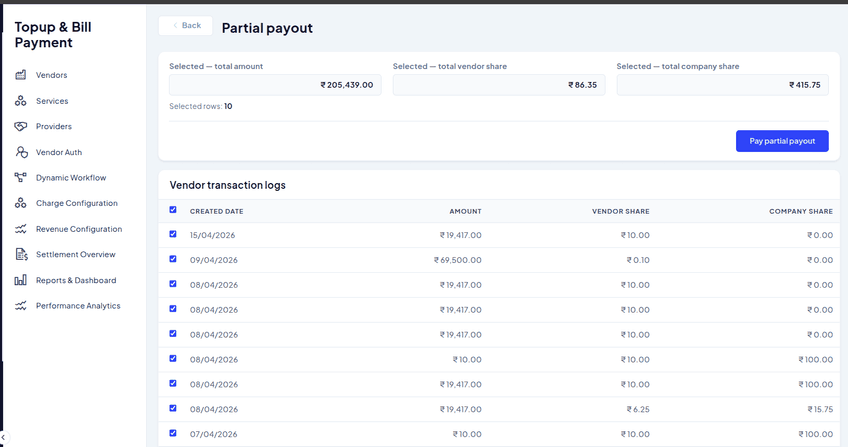The height and width of the screenshot is (447, 848).
Task: Open Reports & Dashboard
Action: [x=76, y=281]
